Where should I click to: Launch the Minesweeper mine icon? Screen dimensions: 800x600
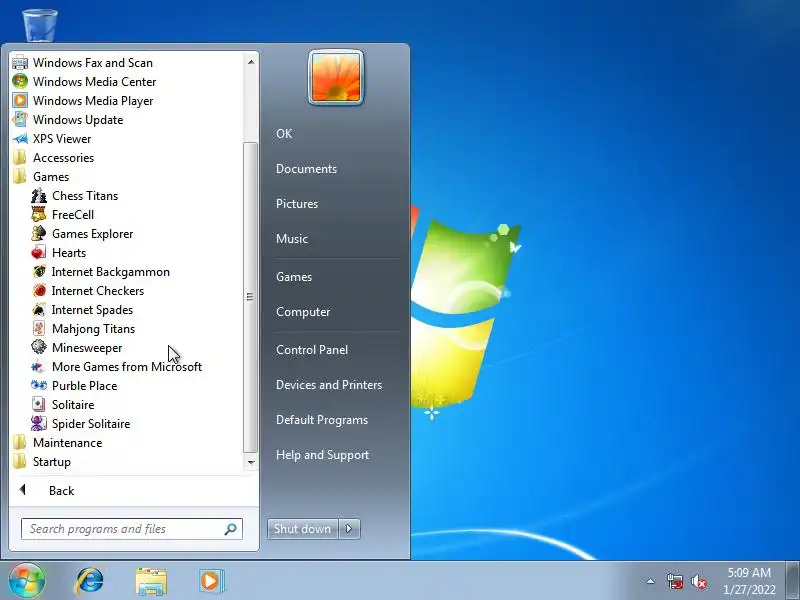[39, 347]
